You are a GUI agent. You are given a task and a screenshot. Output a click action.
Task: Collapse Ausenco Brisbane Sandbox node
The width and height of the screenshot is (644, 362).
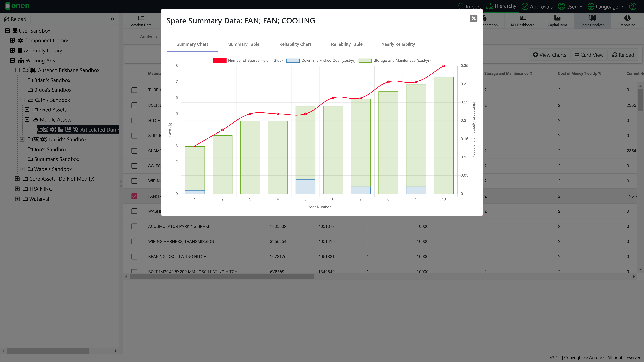(x=17, y=70)
